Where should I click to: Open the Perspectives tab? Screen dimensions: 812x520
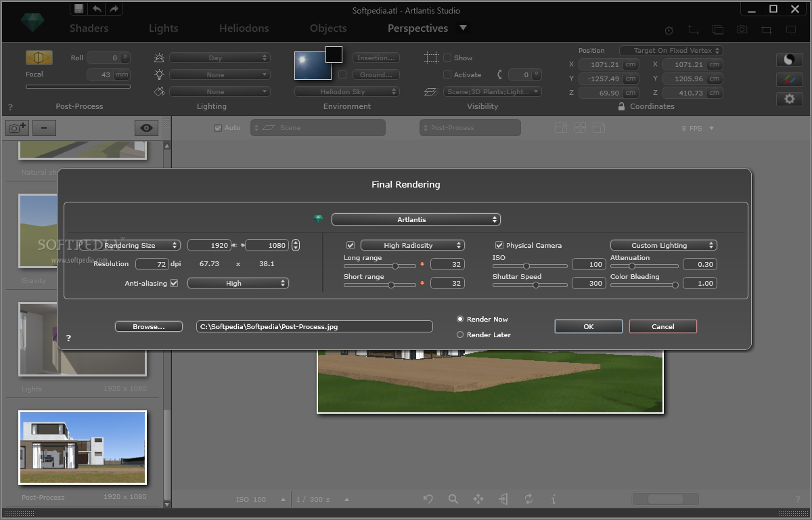coord(418,28)
